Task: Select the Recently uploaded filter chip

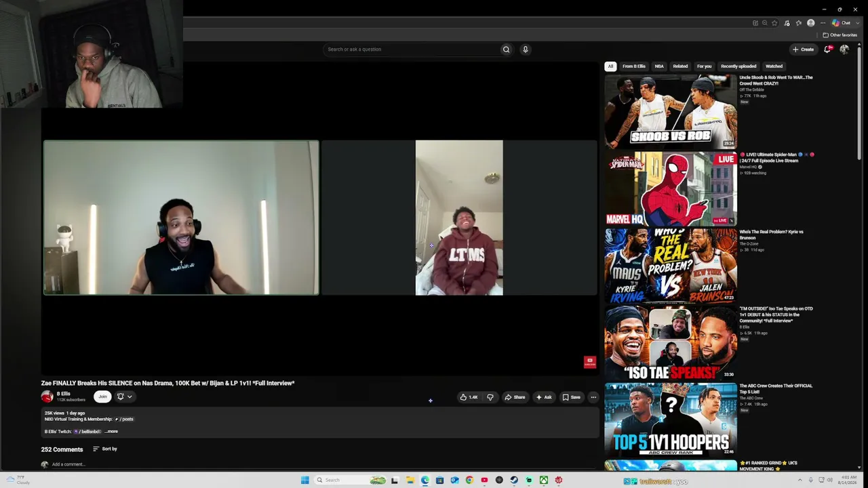Action: [738, 66]
